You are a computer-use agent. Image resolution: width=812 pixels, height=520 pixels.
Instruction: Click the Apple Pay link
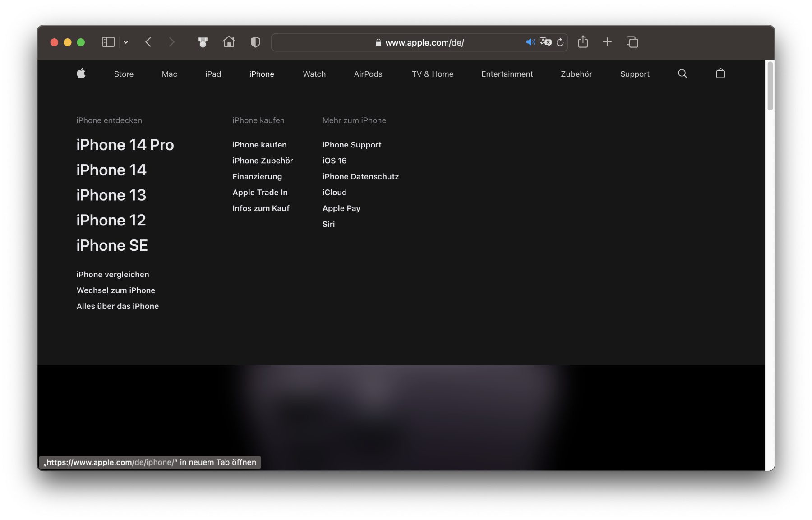point(341,208)
